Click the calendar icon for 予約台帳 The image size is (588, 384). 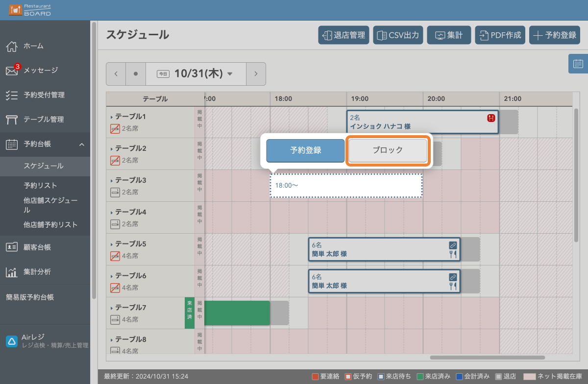pyautogui.click(x=12, y=144)
